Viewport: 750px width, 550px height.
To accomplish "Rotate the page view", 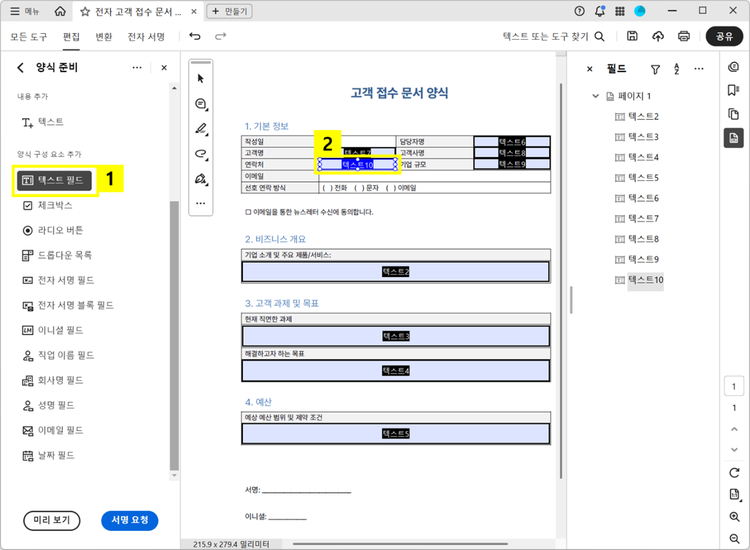I will point(734,473).
